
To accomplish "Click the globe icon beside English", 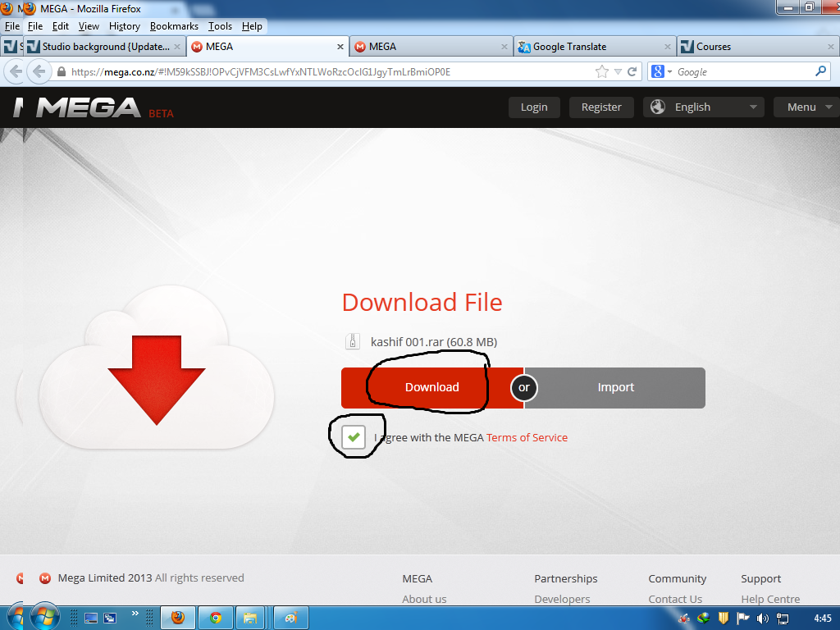I will coord(658,107).
